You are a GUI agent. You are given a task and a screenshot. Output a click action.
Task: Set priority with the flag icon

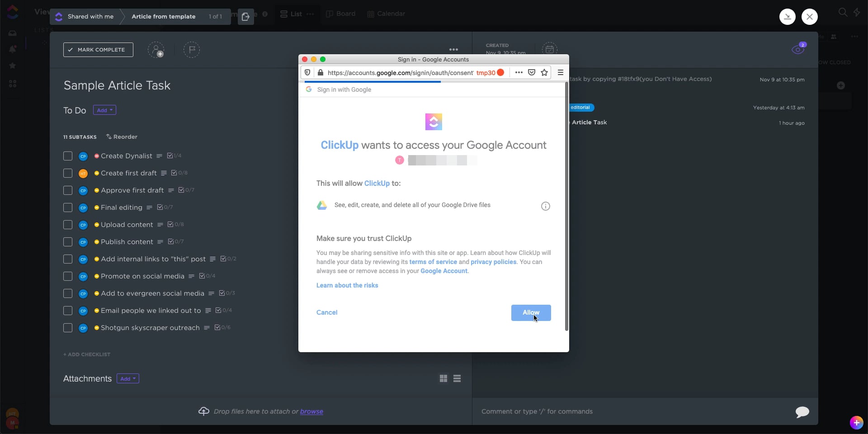pos(192,50)
